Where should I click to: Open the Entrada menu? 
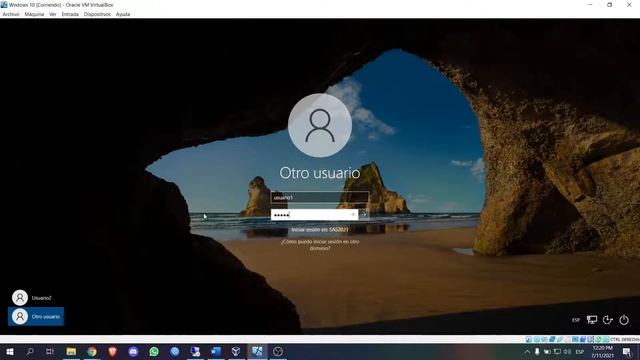(x=70, y=14)
